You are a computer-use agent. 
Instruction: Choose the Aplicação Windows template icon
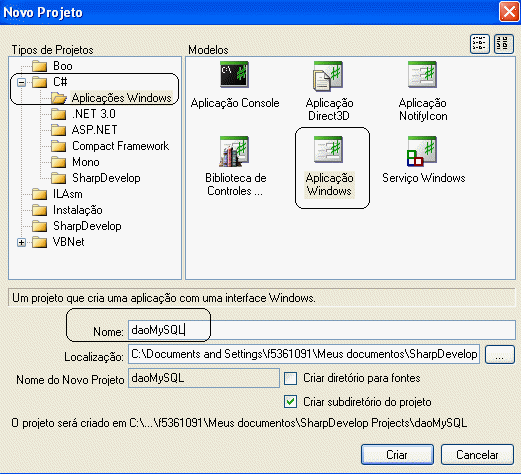click(x=328, y=149)
